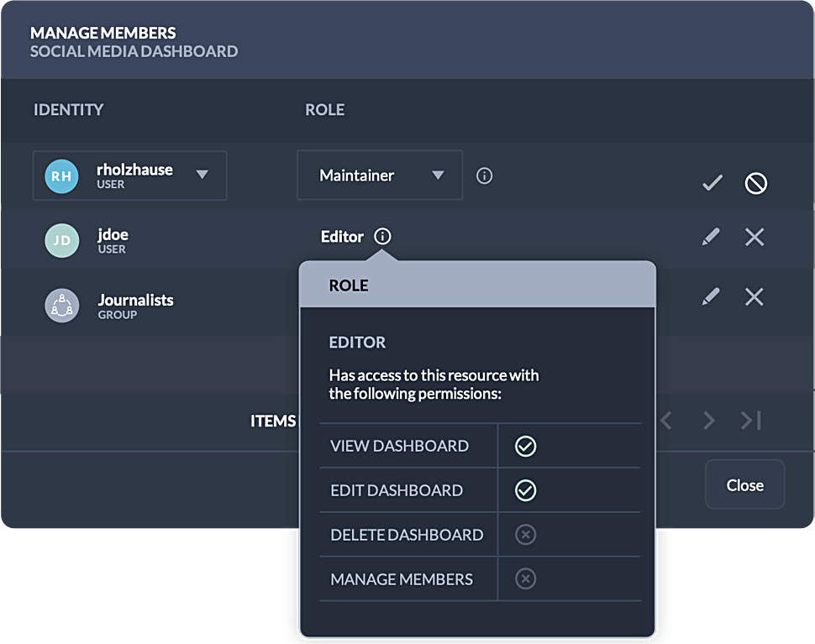Click the ROLE popup header

point(477,285)
